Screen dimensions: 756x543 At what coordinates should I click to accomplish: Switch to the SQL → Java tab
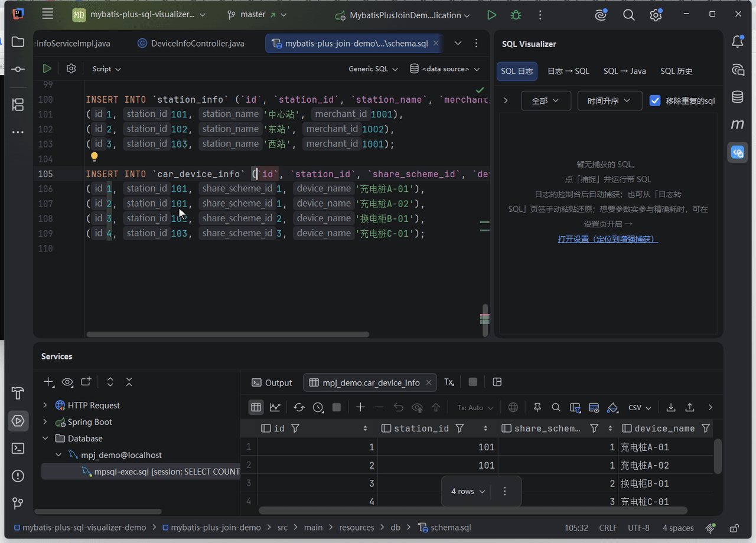pos(624,71)
